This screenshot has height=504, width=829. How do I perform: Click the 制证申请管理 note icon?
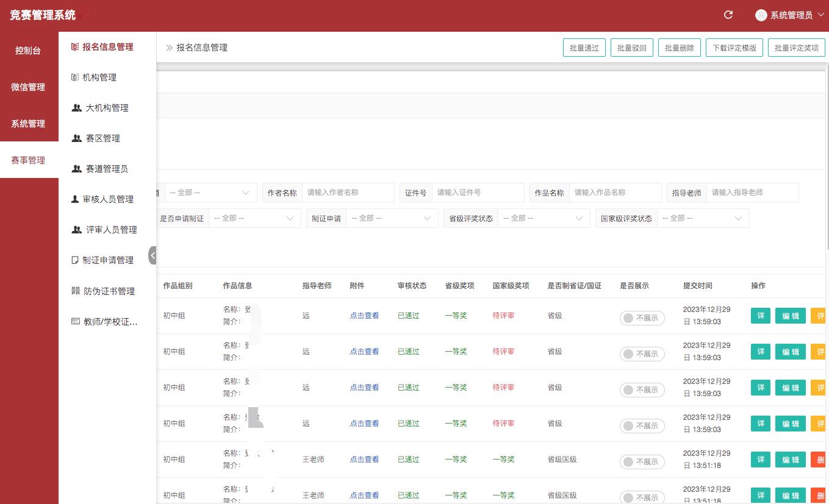pyautogui.click(x=75, y=260)
